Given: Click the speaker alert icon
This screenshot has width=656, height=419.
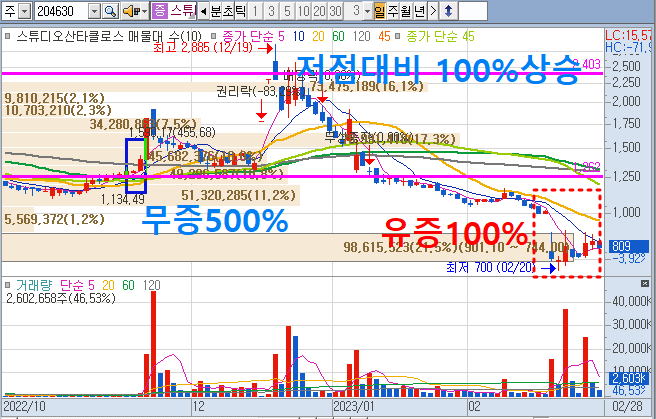Looking at the screenshot, I should [131, 11].
